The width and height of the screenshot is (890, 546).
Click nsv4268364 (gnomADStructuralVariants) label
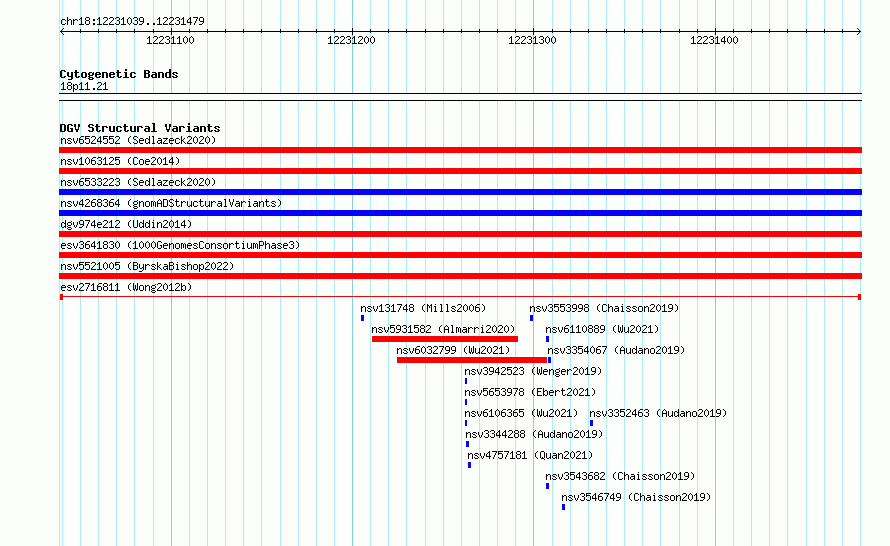(171, 203)
